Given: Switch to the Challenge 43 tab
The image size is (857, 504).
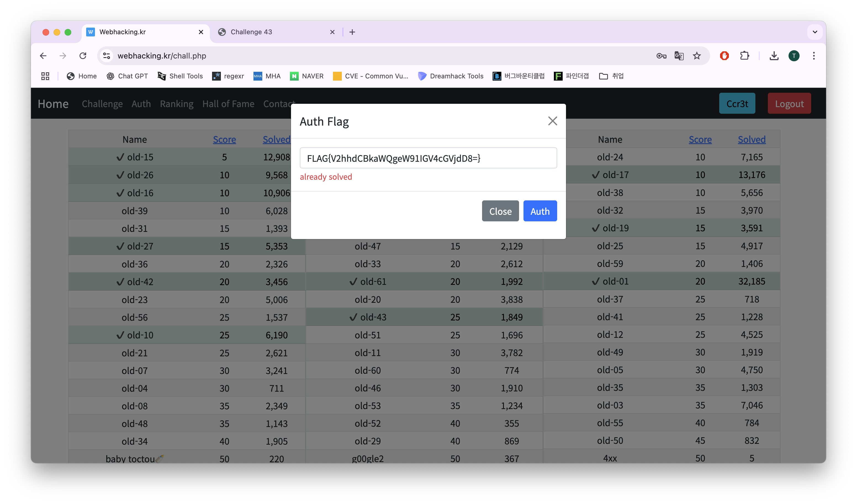Looking at the screenshot, I should (251, 32).
